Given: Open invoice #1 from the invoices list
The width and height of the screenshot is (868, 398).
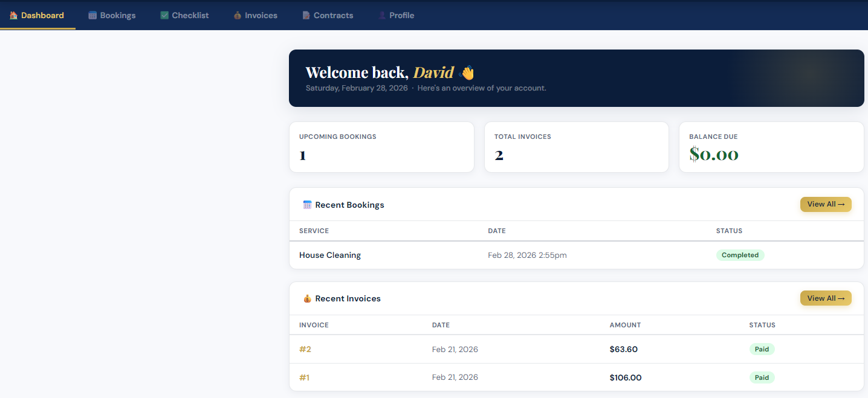Looking at the screenshot, I should [305, 377].
